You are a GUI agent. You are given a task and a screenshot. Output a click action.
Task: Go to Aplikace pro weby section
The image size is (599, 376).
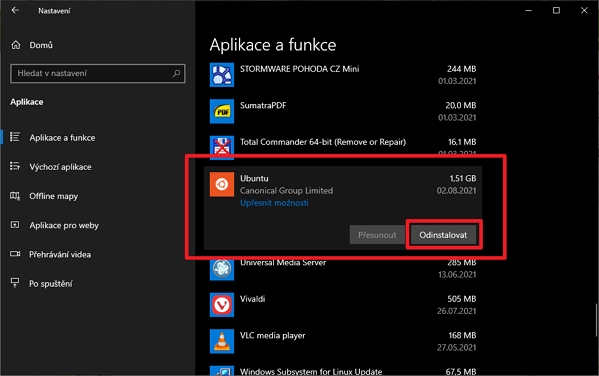pos(64,225)
